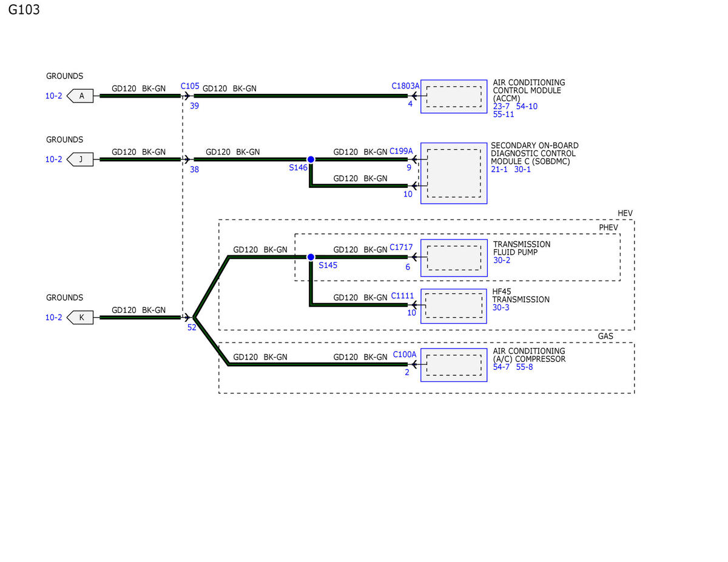Click the ground K arrow symbol
The width and height of the screenshot is (728, 562).
click(x=81, y=317)
